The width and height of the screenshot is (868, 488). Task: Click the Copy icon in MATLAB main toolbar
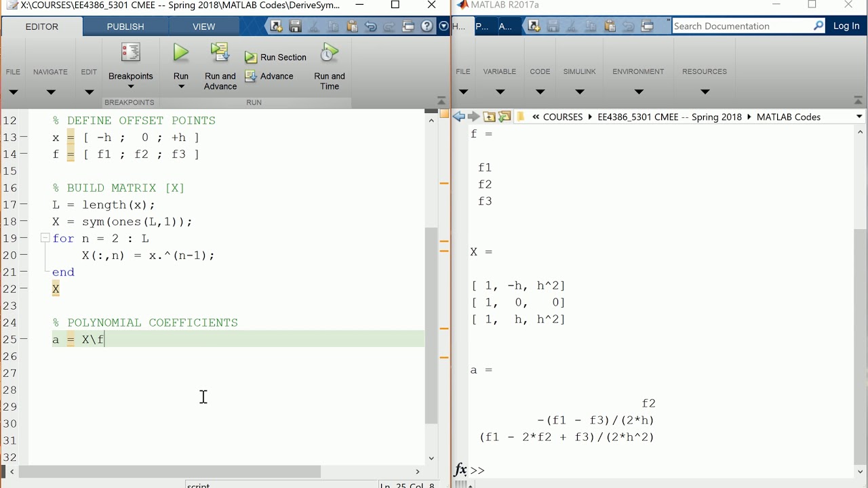click(591, 26)
